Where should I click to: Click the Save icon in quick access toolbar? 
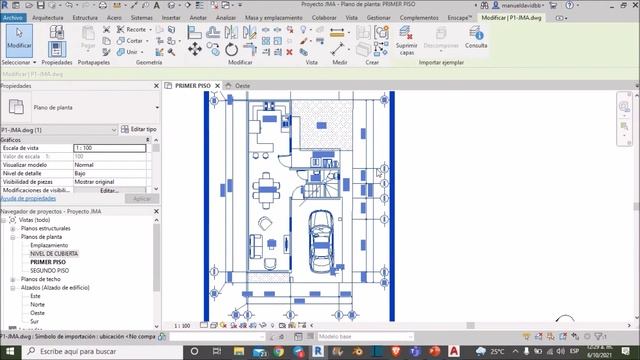41,5
